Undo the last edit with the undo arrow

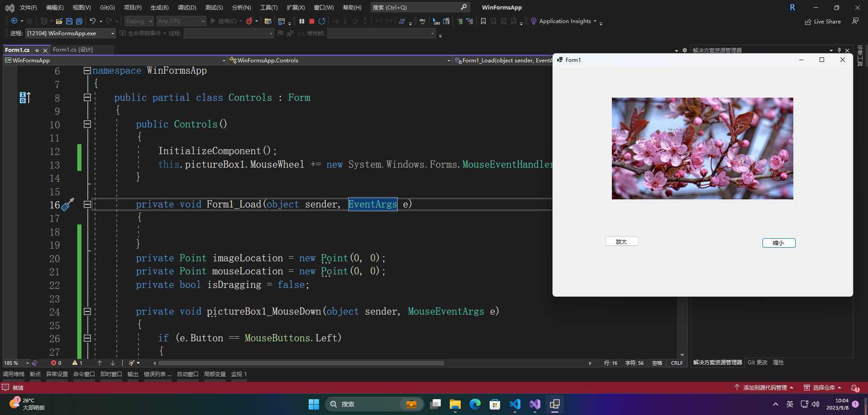tap(93, 21)
